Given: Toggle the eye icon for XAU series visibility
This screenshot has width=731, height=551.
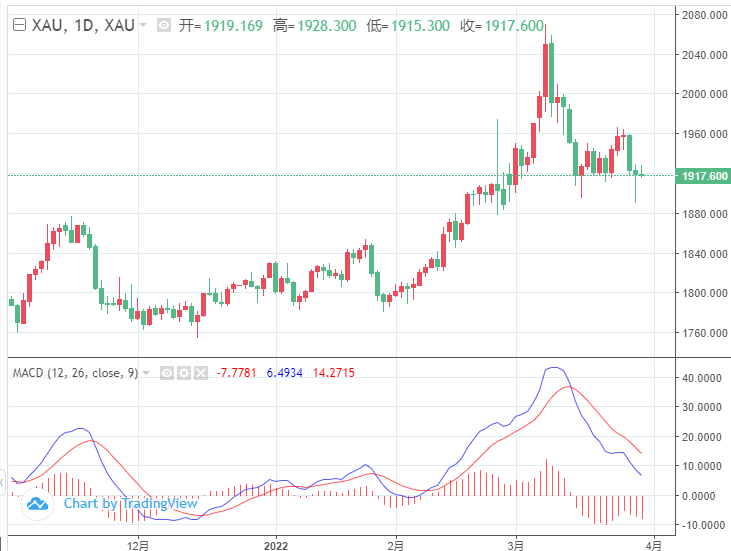Looking at the screenshot, I should click(x=164, y=25).
